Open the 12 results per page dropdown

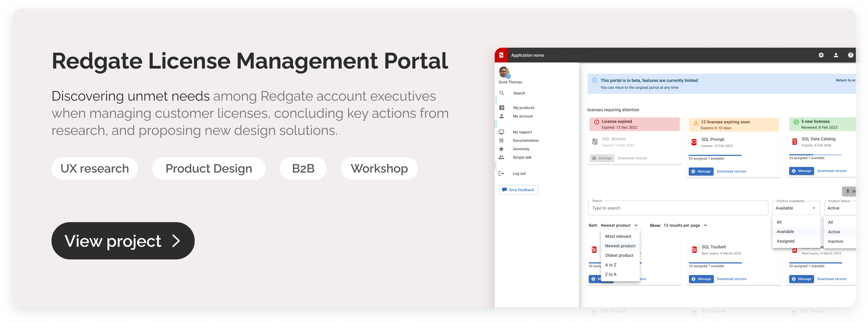(685, 226)
